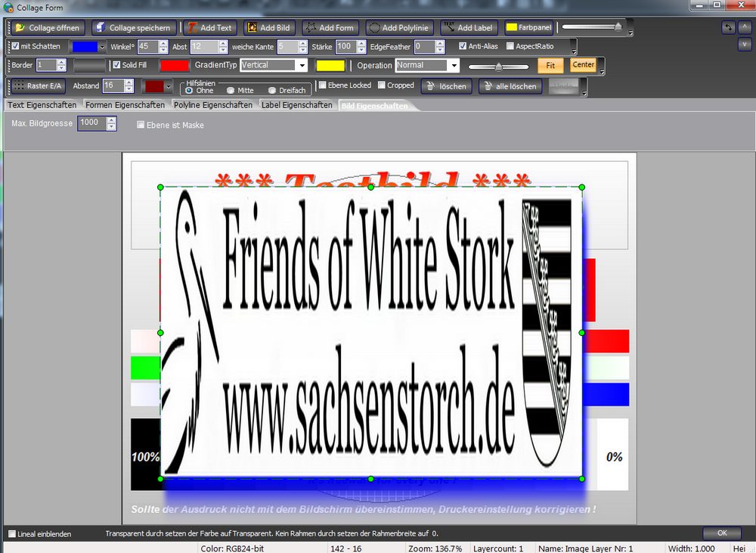Click the grey Border color swatch

89,65
